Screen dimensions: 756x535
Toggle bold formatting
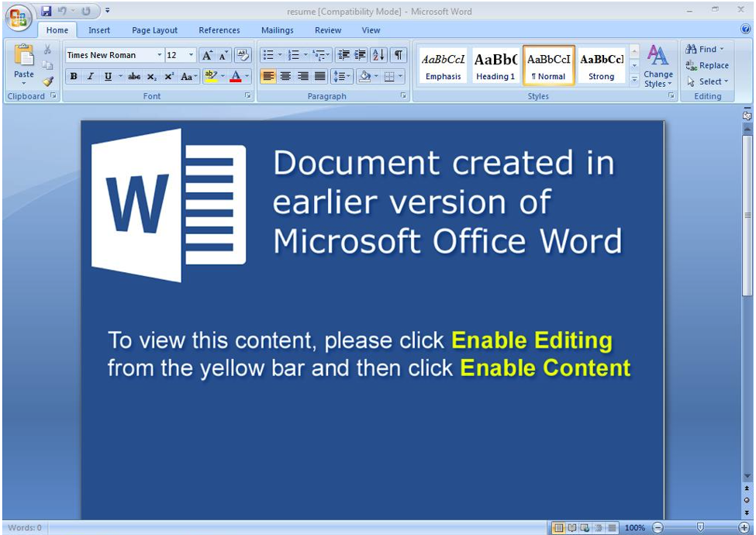[x=74, y=76]
